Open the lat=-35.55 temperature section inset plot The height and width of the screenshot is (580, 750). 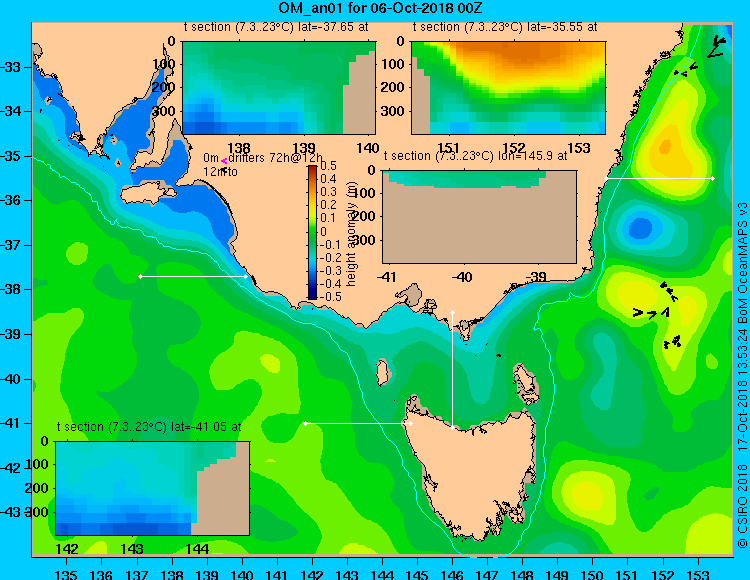(508, 88)
